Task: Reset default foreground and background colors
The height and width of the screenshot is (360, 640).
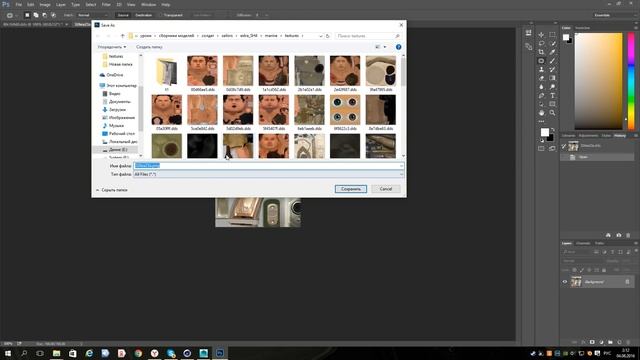Action: coord(542,140)
